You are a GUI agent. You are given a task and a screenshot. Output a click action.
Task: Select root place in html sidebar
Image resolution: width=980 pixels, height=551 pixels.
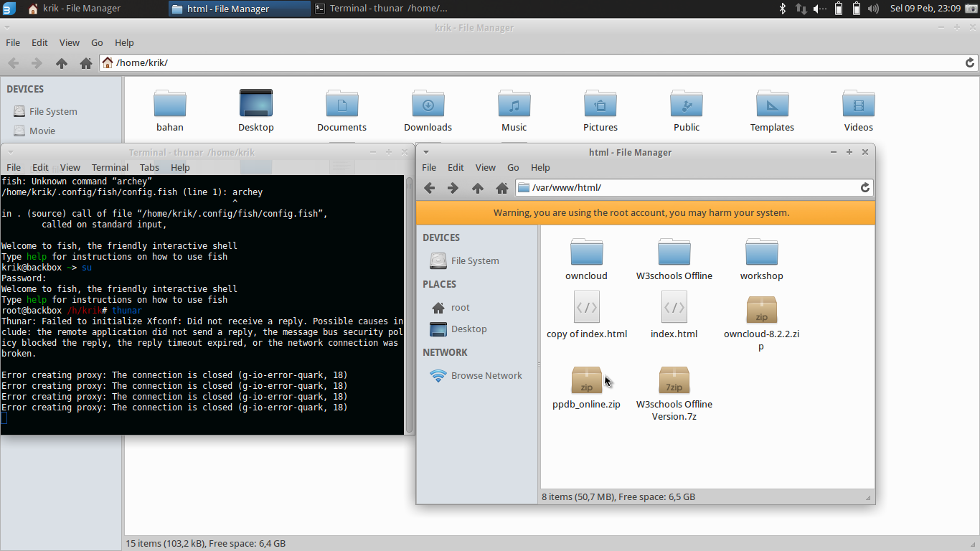tap(460, 307)
